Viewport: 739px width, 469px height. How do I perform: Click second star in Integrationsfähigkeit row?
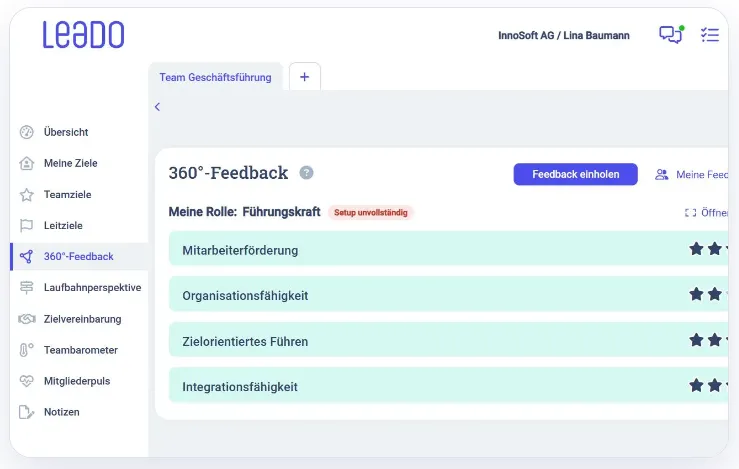coord(714,386)
